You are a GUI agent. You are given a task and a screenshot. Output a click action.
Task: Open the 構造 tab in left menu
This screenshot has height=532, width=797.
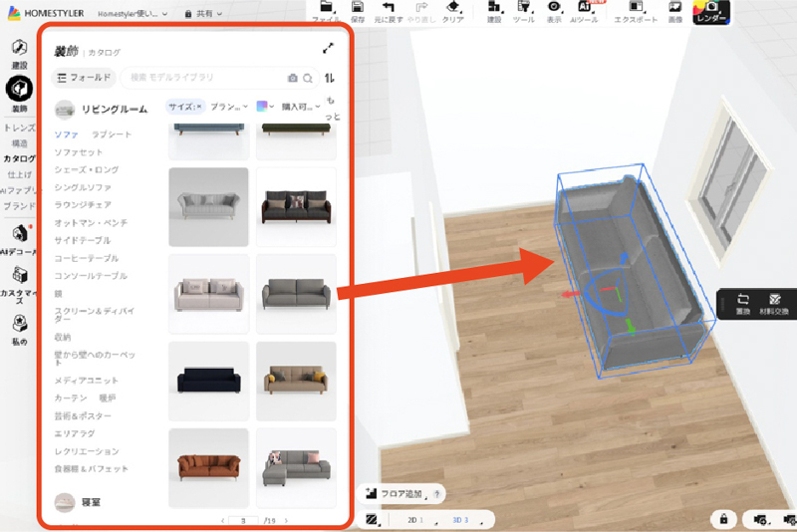point(19,143)
